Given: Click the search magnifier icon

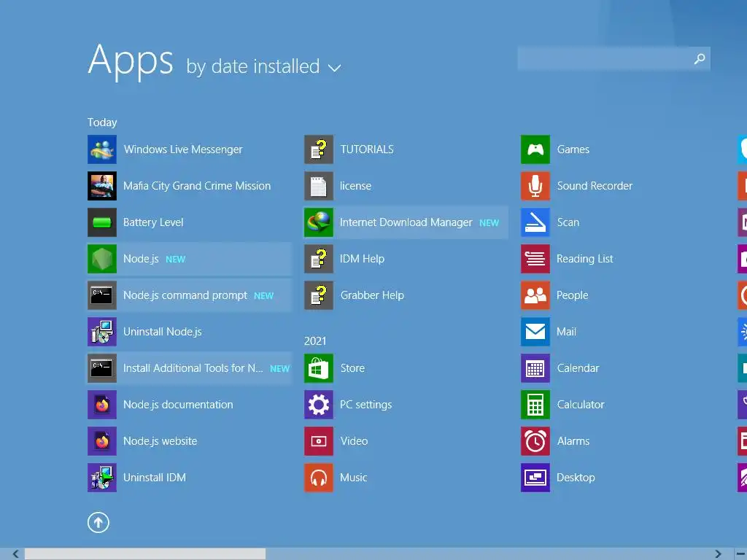Looking at the screenshot, I should (x=700, y=58).
